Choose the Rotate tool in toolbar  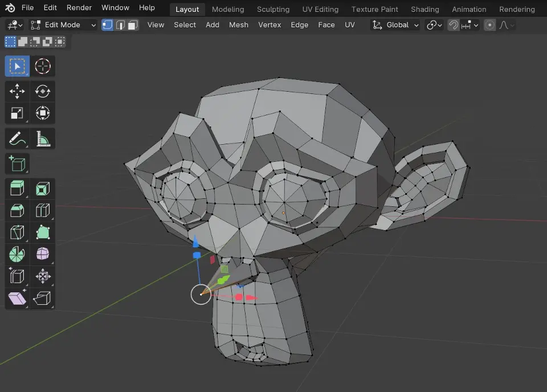(43, 92)
